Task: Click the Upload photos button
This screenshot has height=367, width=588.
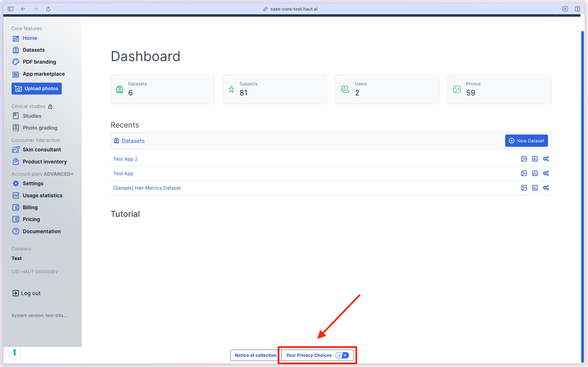Action: pyautogui.click(x=37, y=88)
